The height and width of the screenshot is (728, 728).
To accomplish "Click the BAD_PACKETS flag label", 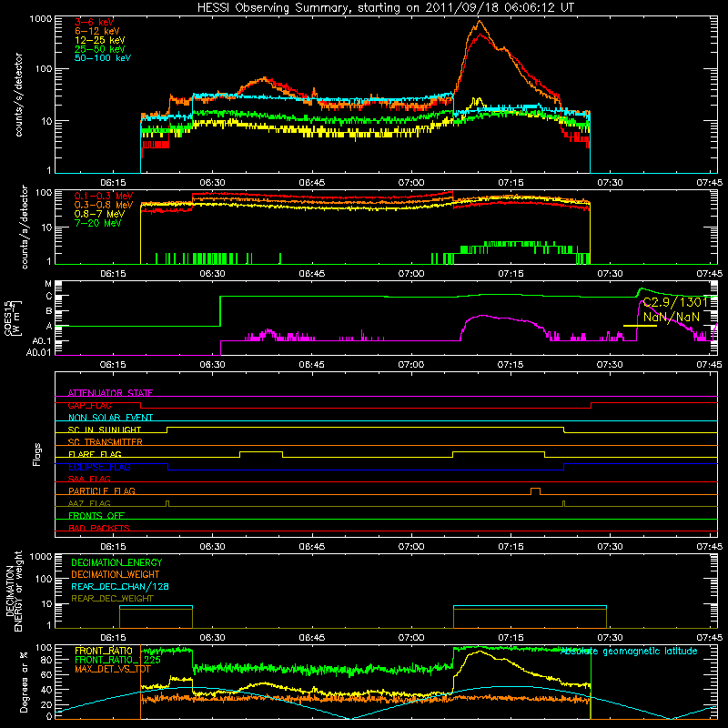I will (99, 528).
